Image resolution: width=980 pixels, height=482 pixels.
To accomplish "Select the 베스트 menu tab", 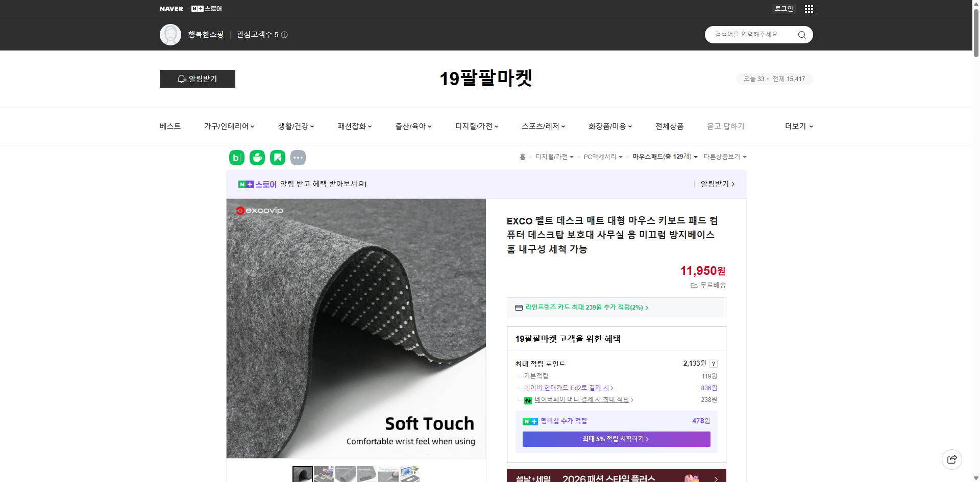I will 169,126.
